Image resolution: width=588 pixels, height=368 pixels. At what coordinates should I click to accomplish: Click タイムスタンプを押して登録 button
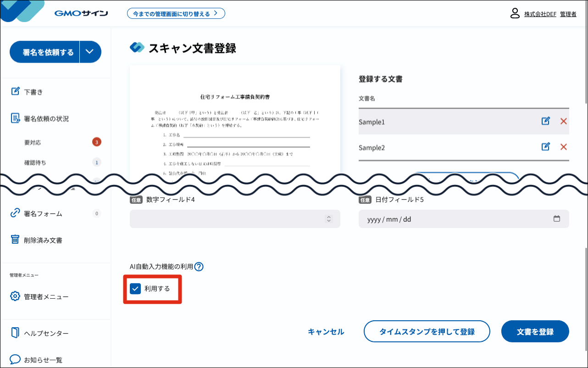click(427, 331)
